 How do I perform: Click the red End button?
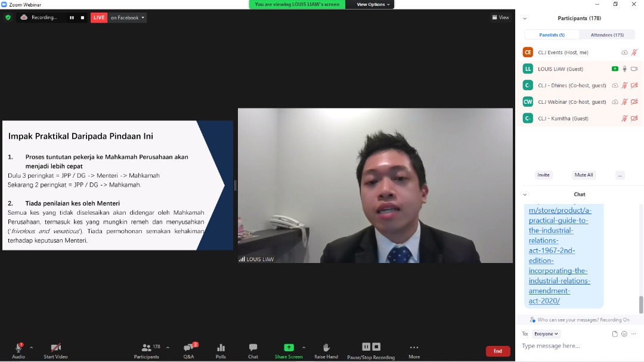tap(497, 351)
